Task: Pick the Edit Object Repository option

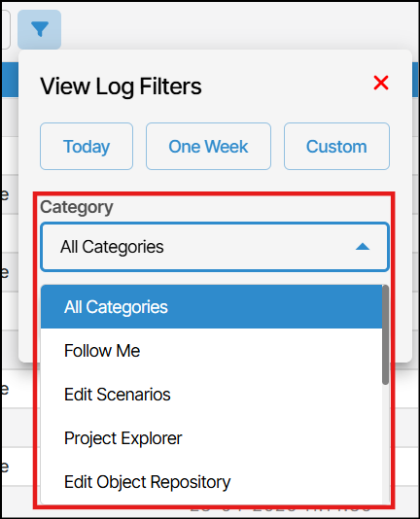Action: pyautogui.click(x=211, y=482)
